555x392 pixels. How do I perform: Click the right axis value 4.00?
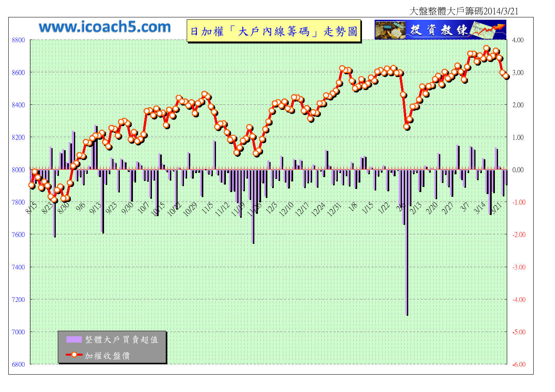pyautogui.click(x=518, y=40)
